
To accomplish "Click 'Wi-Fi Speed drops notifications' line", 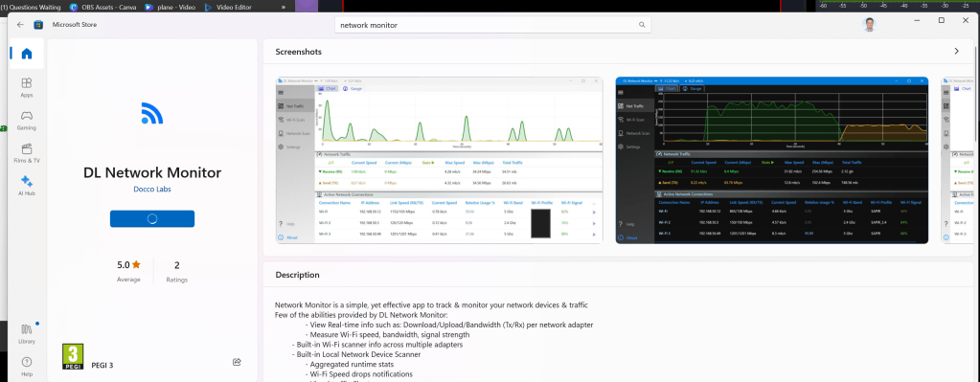I will [x=358, y=374].
